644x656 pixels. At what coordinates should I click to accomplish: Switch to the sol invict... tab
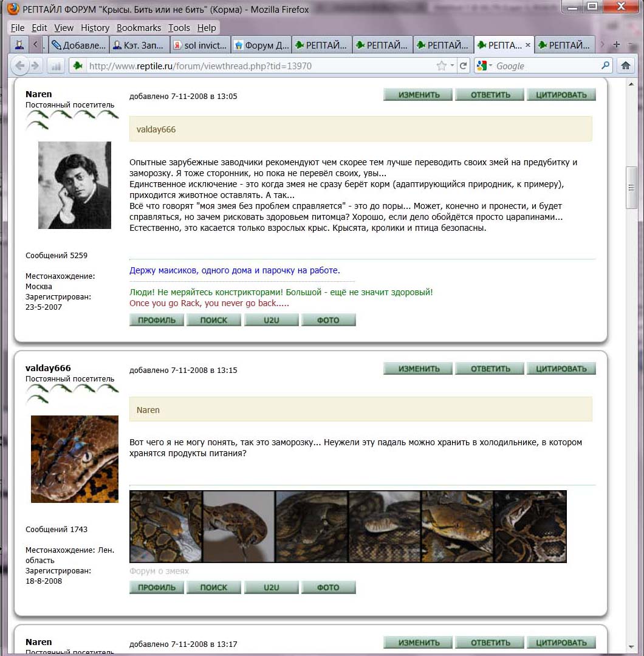tap(200, 45)
